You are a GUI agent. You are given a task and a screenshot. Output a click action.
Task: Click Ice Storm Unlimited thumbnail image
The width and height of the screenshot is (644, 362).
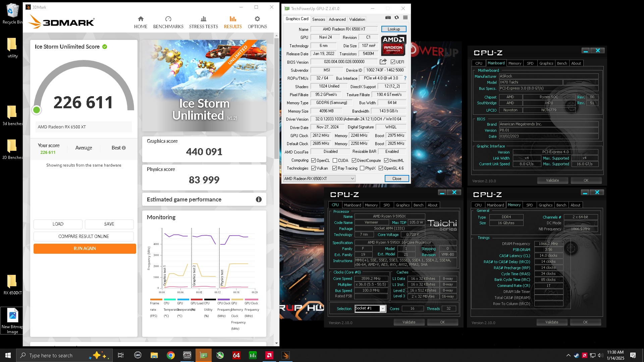(x=204, y=86)
